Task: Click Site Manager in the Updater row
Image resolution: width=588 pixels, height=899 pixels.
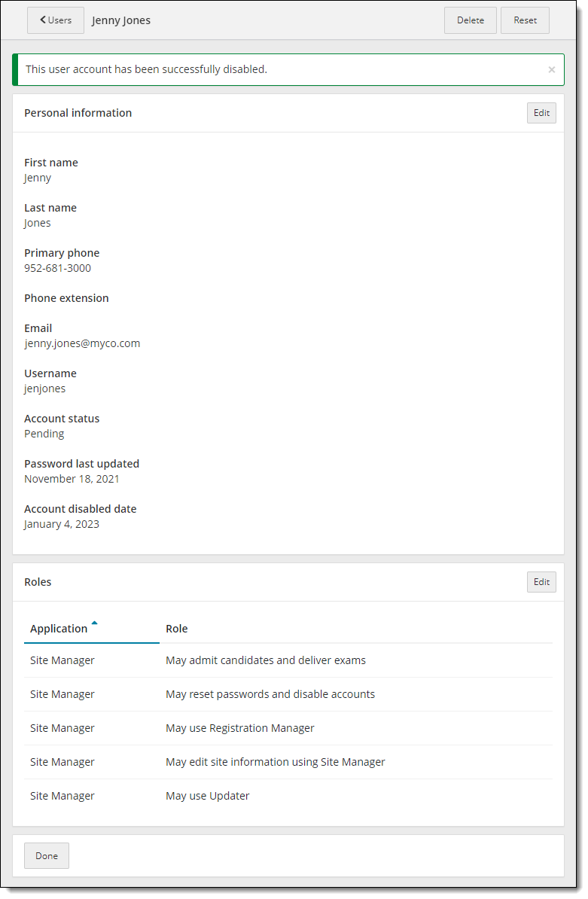Action: [x=62, y=796]
